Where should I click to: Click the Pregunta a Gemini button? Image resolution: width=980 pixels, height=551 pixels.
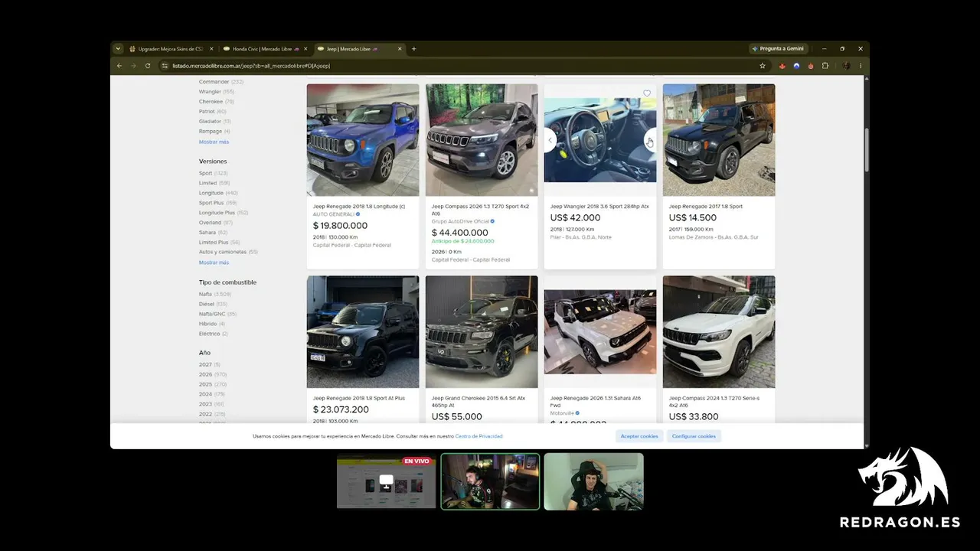coord(778,49)
